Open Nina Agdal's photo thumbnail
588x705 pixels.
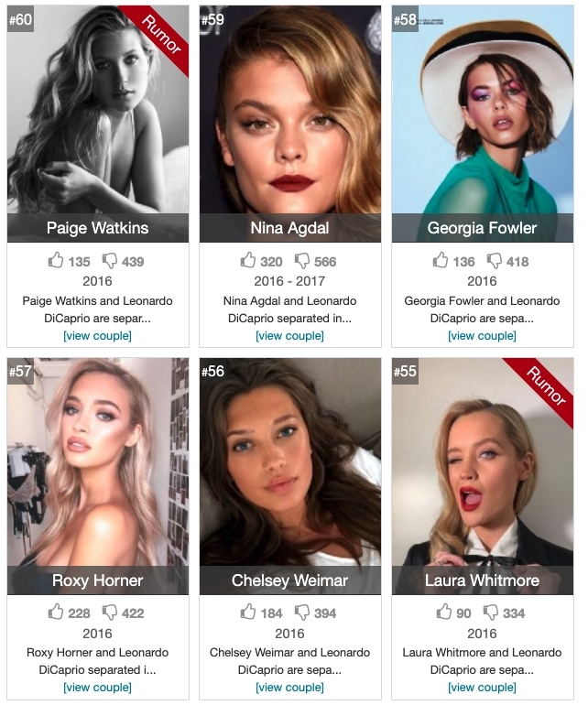pyautogui.click(x=290, y=109)
